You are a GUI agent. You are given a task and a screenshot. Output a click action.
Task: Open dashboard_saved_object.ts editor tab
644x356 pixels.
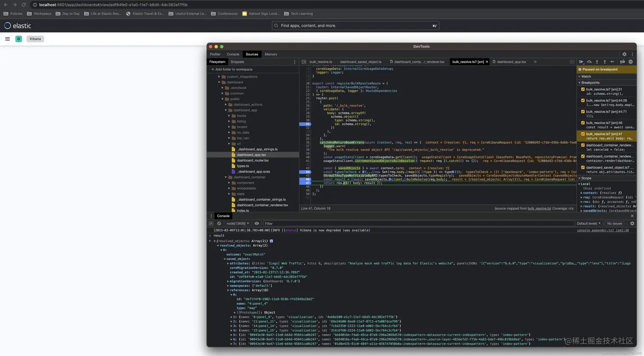tap(361, 62)
